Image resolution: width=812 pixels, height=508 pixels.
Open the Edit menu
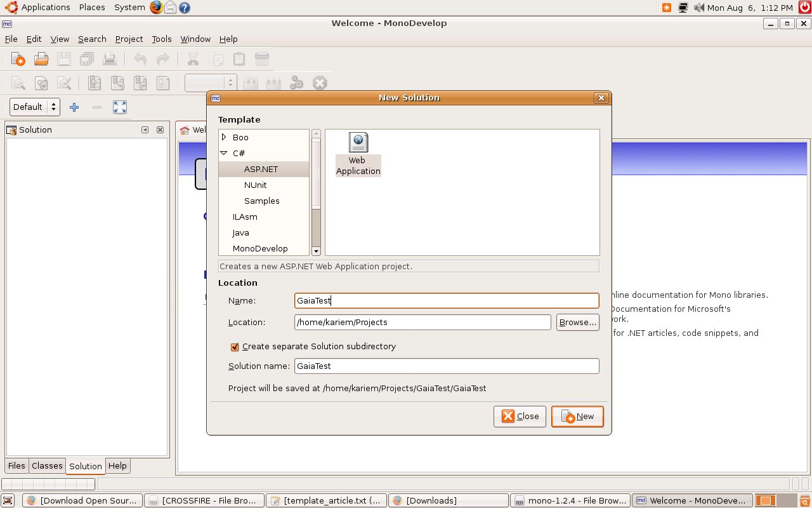[34, 39]
